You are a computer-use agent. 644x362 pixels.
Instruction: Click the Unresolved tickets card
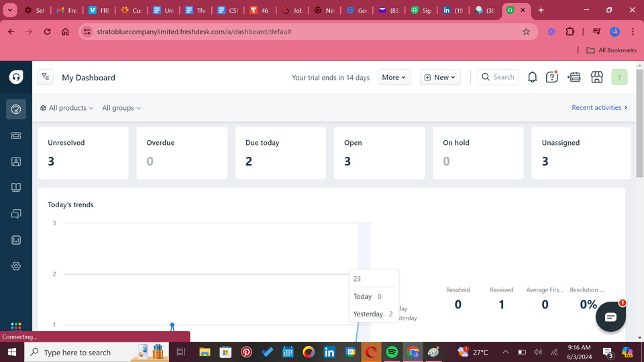tap(83, 153)
